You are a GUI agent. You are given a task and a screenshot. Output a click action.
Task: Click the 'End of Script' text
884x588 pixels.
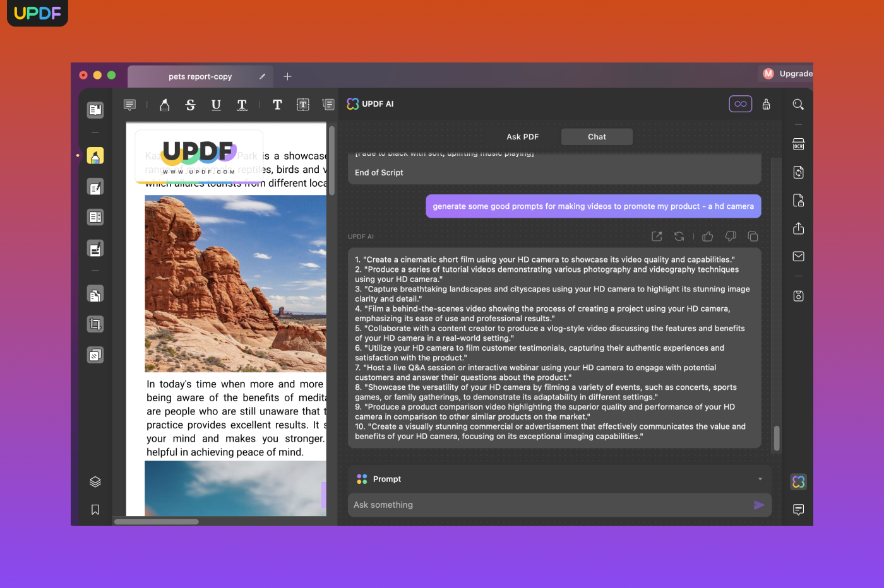tap(379, 172)
